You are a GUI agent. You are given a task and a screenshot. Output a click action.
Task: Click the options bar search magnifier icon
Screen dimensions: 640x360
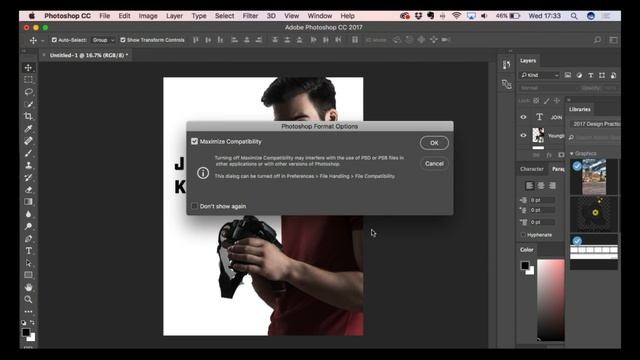[x=598, y=40]
